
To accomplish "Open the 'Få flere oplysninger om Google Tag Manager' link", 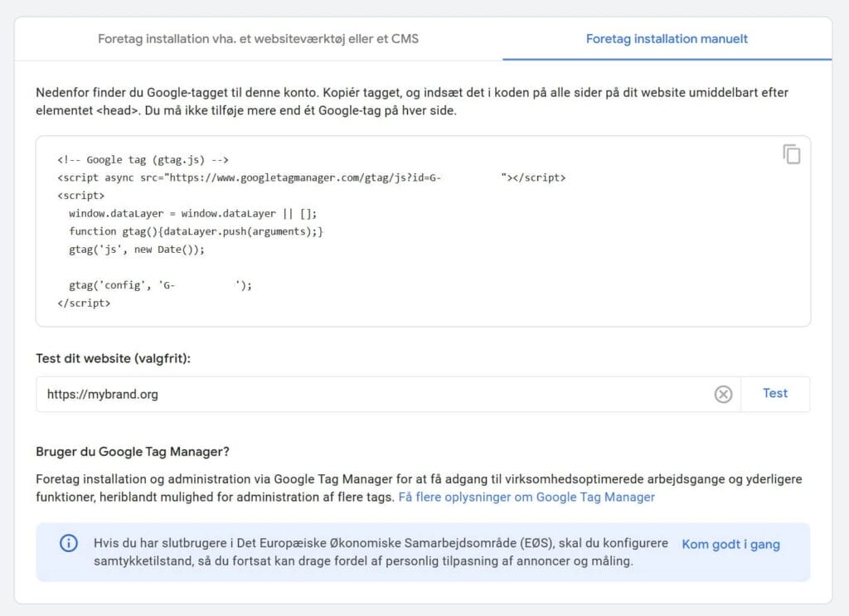I will click(x=526, y=497).
